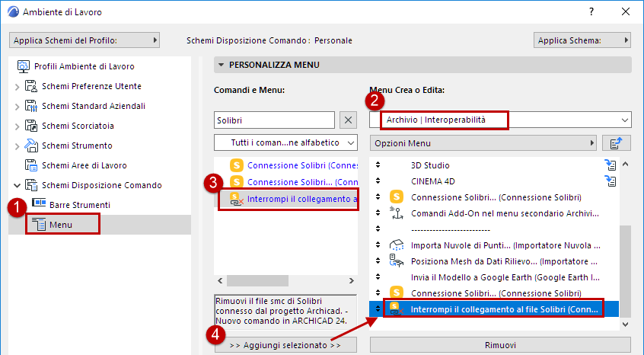Click the Schemi Scorciatoia icon
Viewport: 644px width, 355px height.
coord(30,126)
